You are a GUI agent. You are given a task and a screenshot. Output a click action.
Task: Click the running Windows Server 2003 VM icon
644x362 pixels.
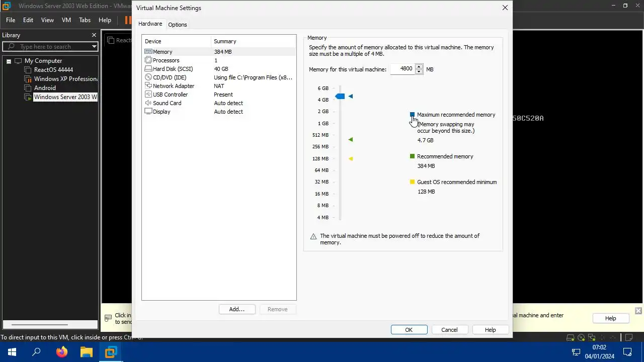click(x=28, y=97)
